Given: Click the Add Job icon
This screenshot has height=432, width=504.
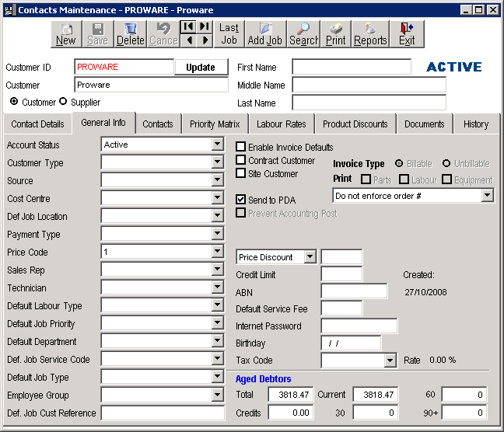Looking at the screenshot, I should click(x=265, y=34).
